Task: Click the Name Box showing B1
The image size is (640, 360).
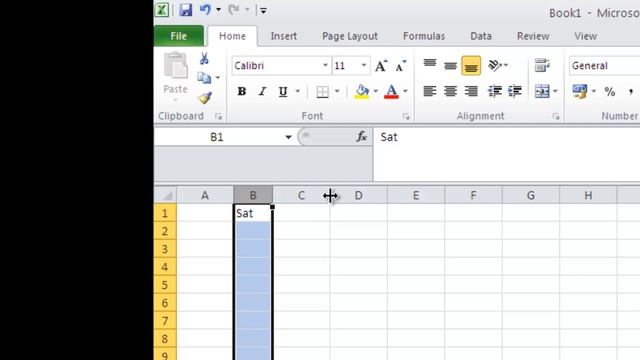Action: tap(217, 137)
